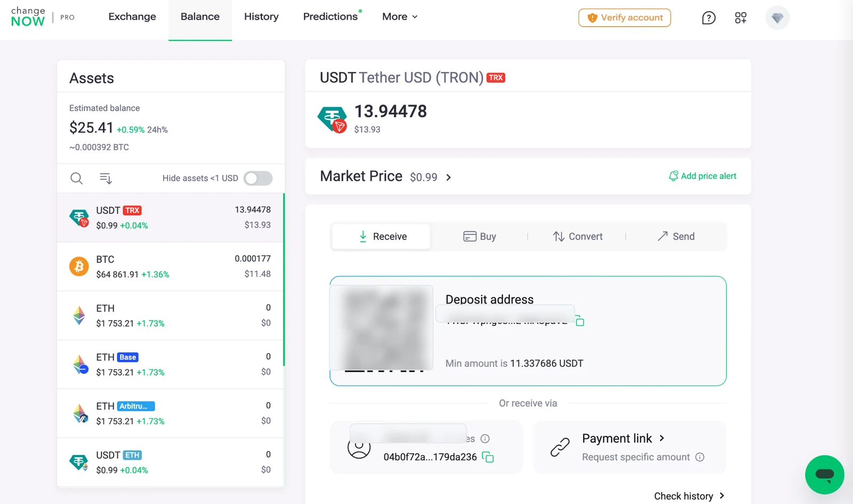Click the ETH badge on USDT
The image size is (853, 504).
tap(133, 456)
